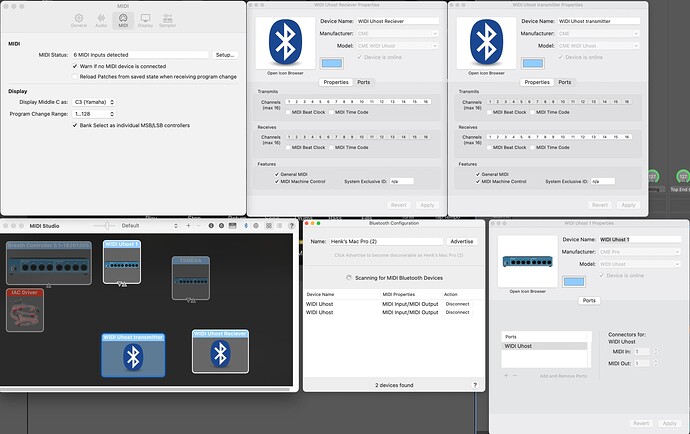Screen dimensions: 690x434
Task: Select Properties tab in WIDI Uhost Reciever window
Action: point(336,82)
